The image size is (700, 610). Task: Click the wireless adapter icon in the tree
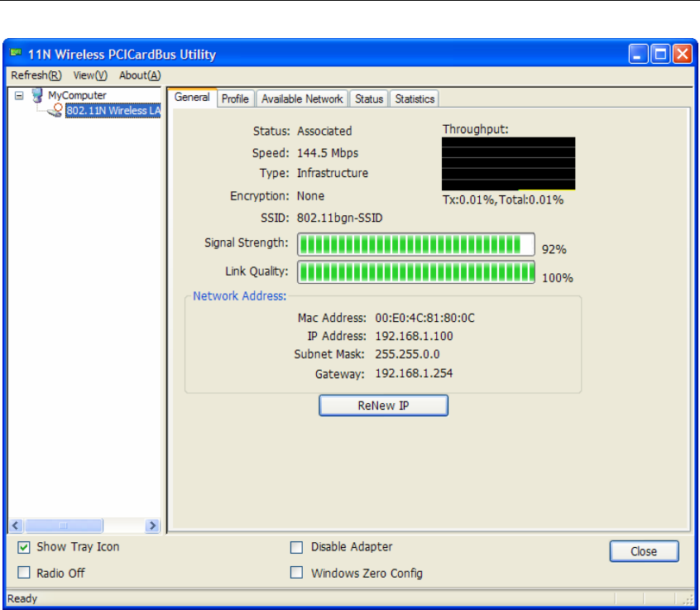pyautogui.click(x=55, y=110)
